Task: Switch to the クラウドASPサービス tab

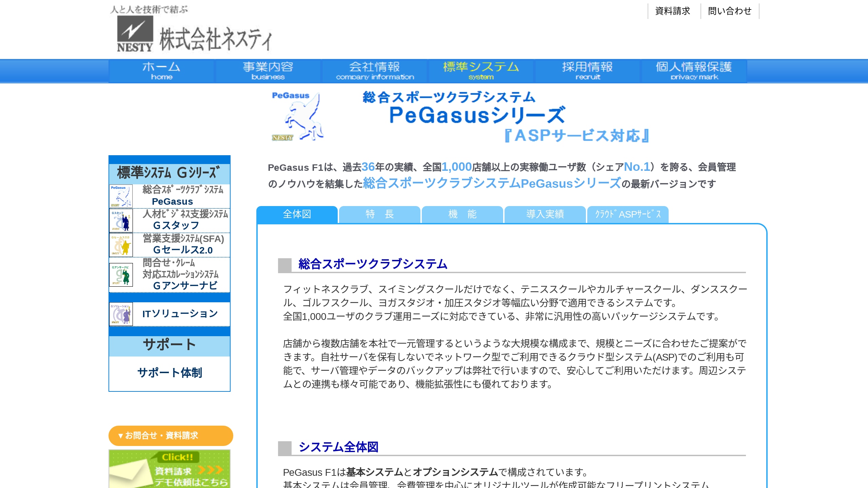Action: pos(628,214)
